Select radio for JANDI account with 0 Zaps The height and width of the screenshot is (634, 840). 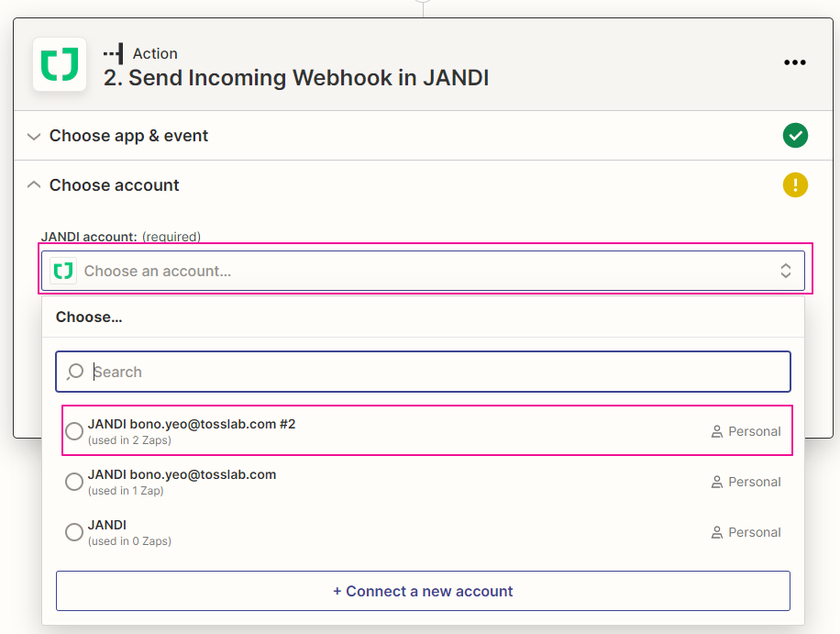[74, 532]
